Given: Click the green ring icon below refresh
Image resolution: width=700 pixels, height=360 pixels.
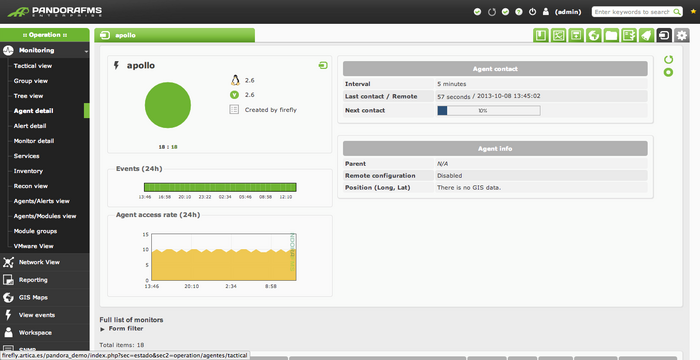Looking at the screenshot, I should coord(668,72).
